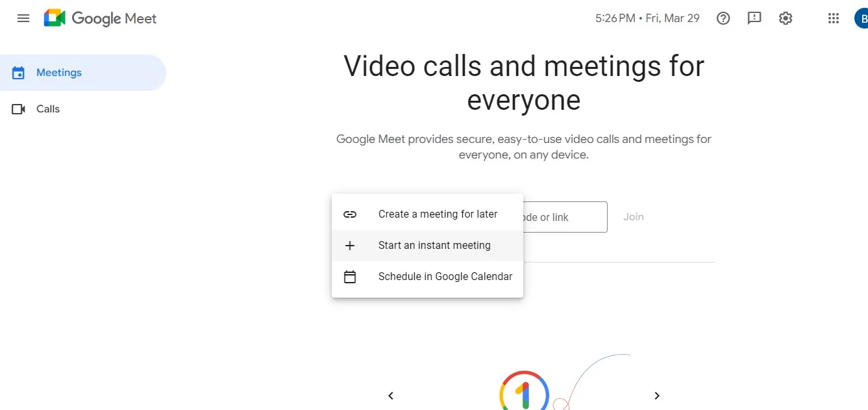Go to next carousel slide arrow
Viewport: 868px width, 410px height.
[657, 396]
